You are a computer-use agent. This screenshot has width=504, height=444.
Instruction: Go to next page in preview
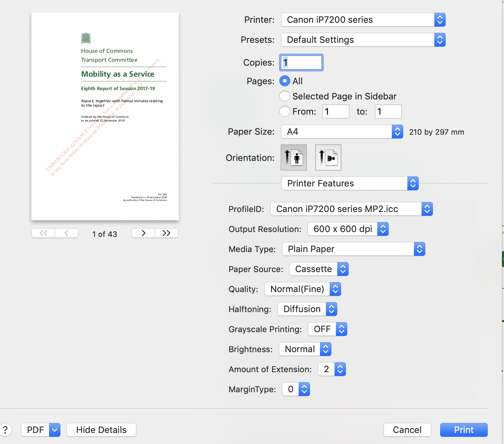pyautogui.click(x=143, y=233)
